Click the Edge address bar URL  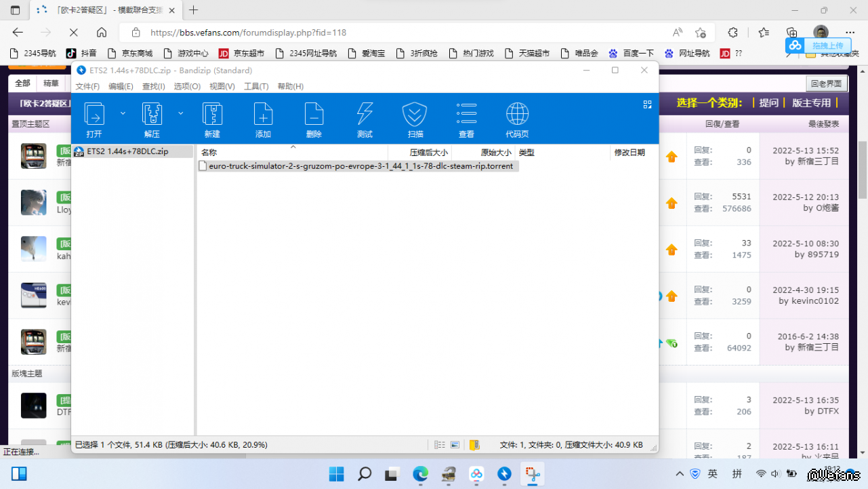click(x=249, y=33)
